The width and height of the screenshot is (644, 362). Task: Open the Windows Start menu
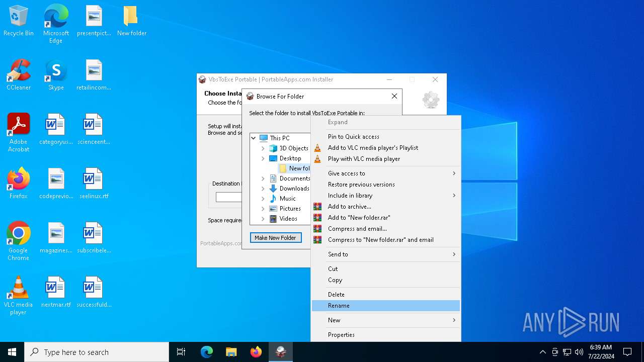coord(12,352)
